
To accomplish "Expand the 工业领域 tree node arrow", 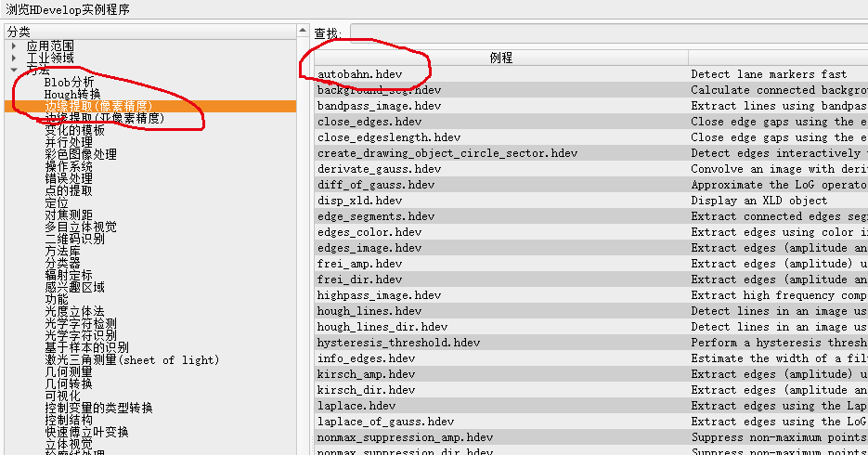I will point(14,58).
